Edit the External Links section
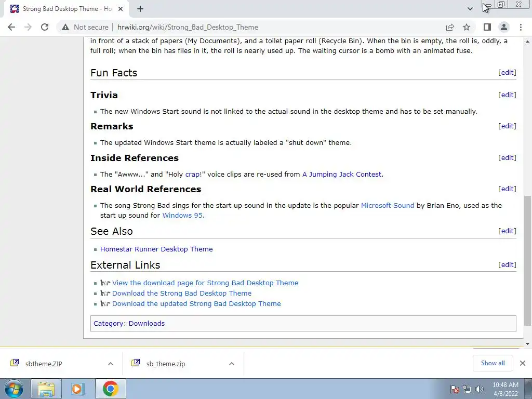This screenshot has height=399, width=532. click(507, 264)
